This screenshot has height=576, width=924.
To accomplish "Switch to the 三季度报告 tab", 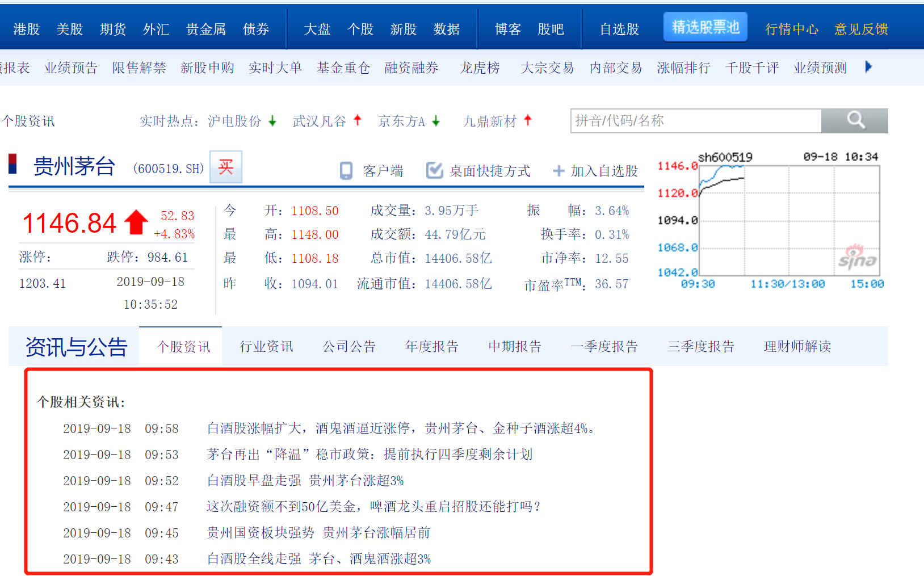I will point(702,346).
